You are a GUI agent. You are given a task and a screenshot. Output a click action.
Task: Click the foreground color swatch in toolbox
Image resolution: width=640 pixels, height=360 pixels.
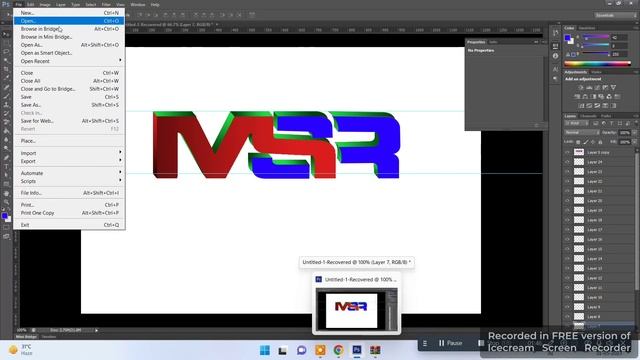[4, 216]
